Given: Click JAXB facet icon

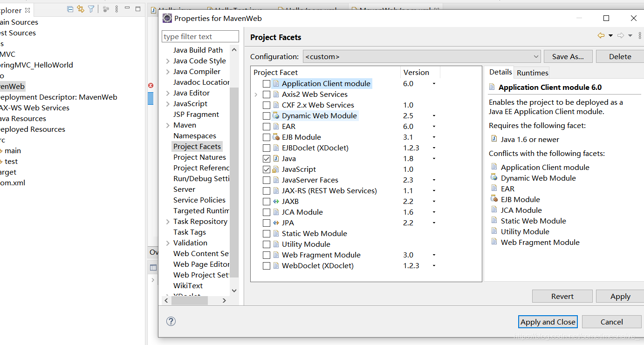Looking at the screenshot, I should [276, 201].
